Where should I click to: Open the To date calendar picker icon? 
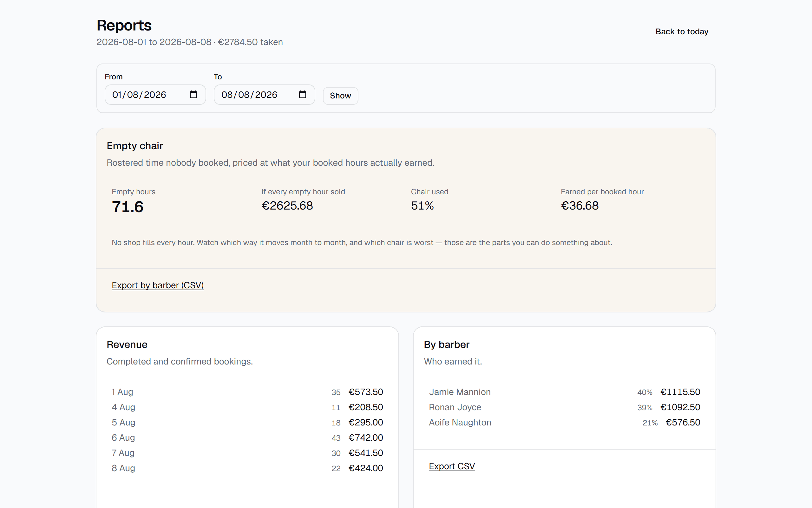click(302, 94)
